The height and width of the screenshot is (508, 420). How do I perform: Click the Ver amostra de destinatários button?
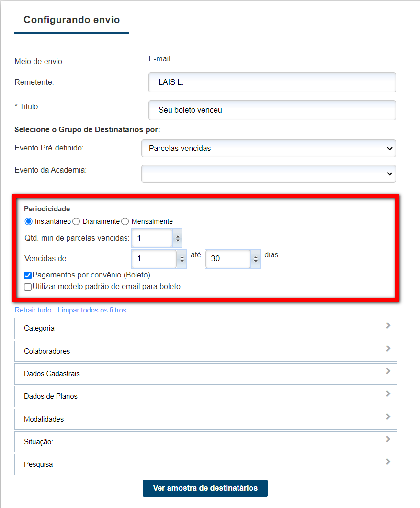click(205, 488)
